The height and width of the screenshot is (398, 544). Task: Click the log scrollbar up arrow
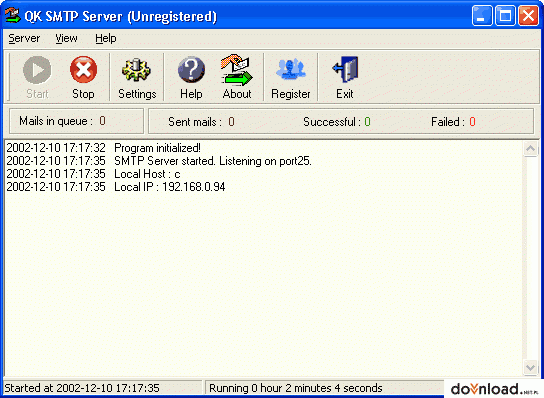click(530, 149)
